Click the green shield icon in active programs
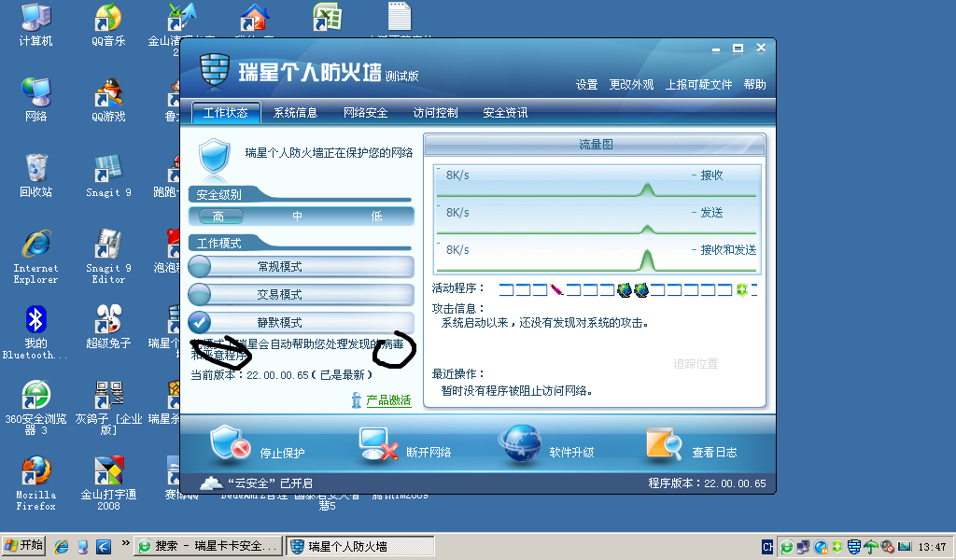Viewport: 956px width, 560px height. pos(741,289)
